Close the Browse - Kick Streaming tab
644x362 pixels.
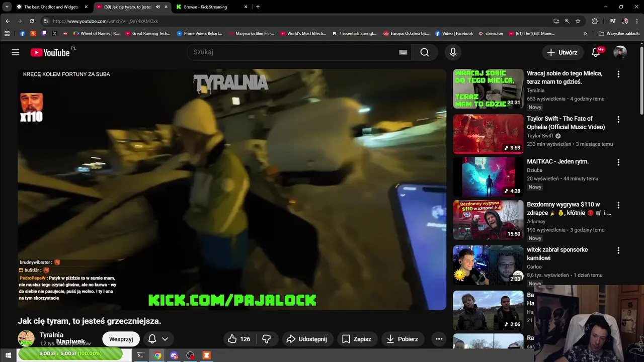pos(246,7)
